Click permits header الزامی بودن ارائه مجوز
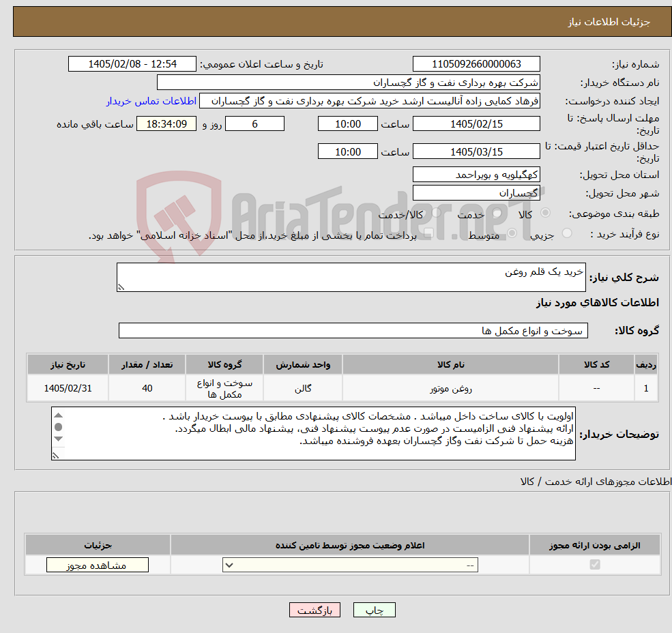Viewport: 672px width, 633px height. [x=595, y=545]
